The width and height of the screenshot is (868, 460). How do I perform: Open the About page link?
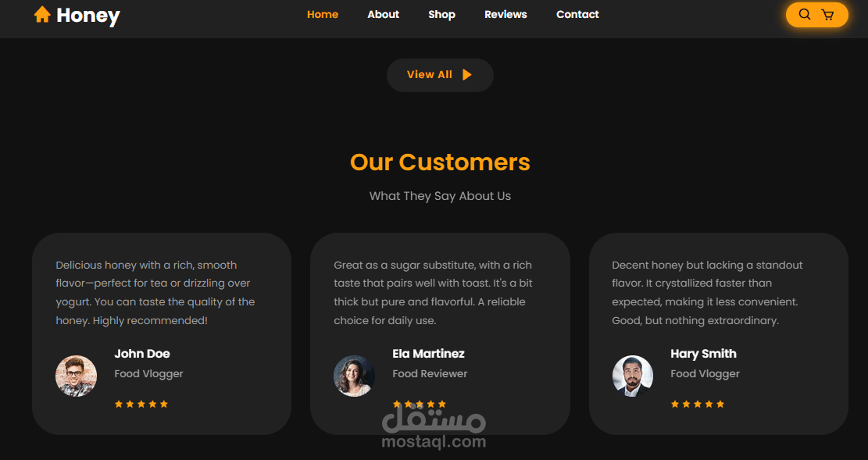tap(383, 14)
